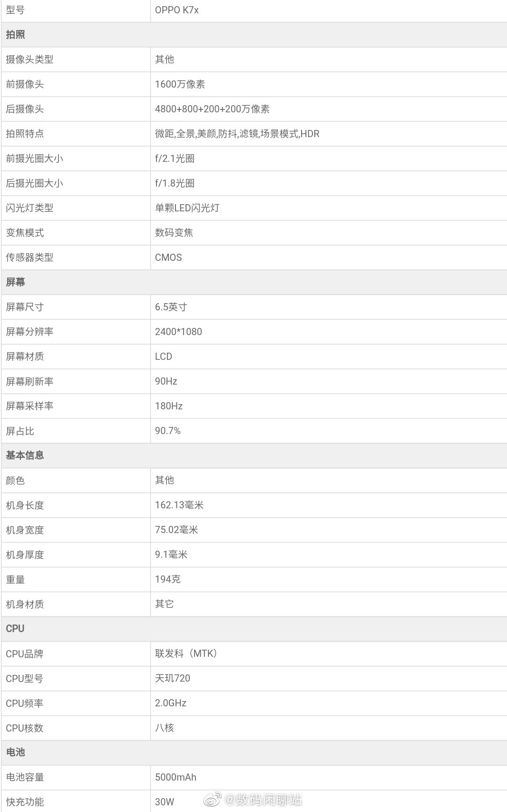Select '八核' core count value
Screen dimensions: 507x812
(x=165, y=728)
